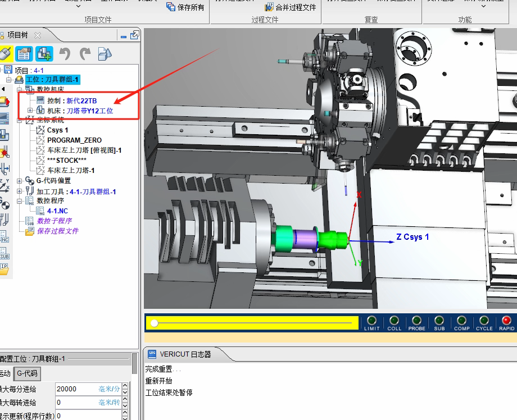
Task: Collapse the 数控机床 tree node
Action: (x=20, y=89)
